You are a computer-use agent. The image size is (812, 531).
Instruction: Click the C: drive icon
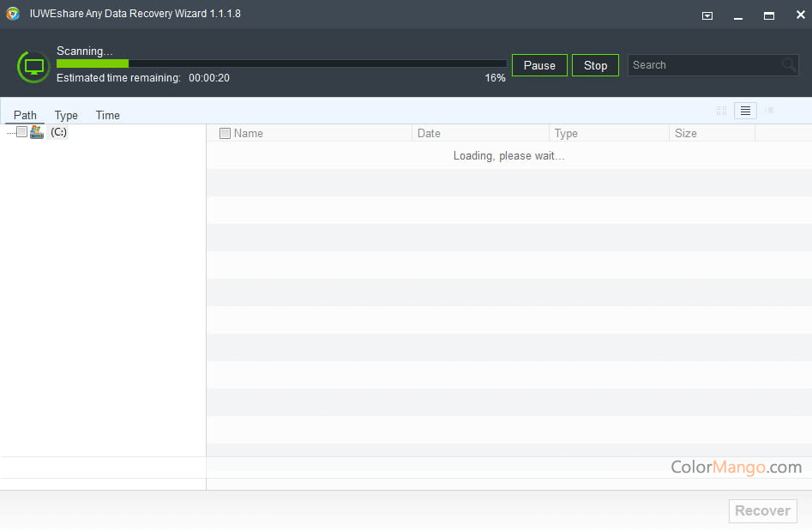coord(37,132)
